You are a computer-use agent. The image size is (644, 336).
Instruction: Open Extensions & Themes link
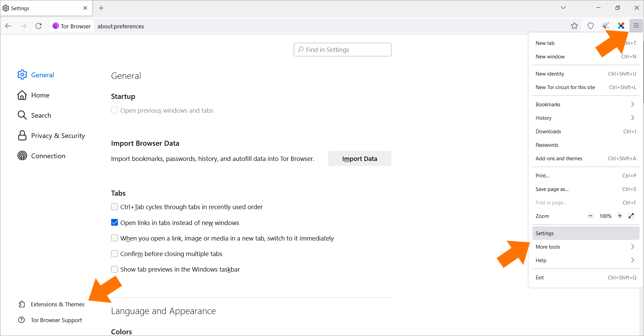58,304
